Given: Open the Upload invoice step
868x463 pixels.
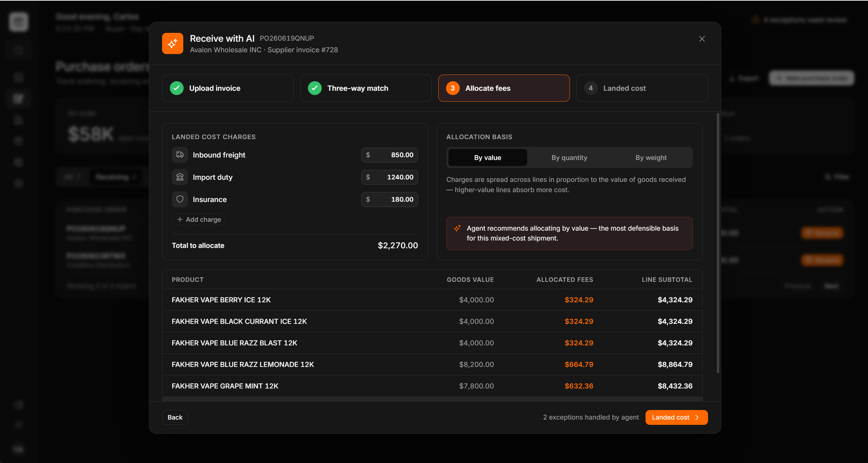Looking at the screenshot, I should click(228, 88).
